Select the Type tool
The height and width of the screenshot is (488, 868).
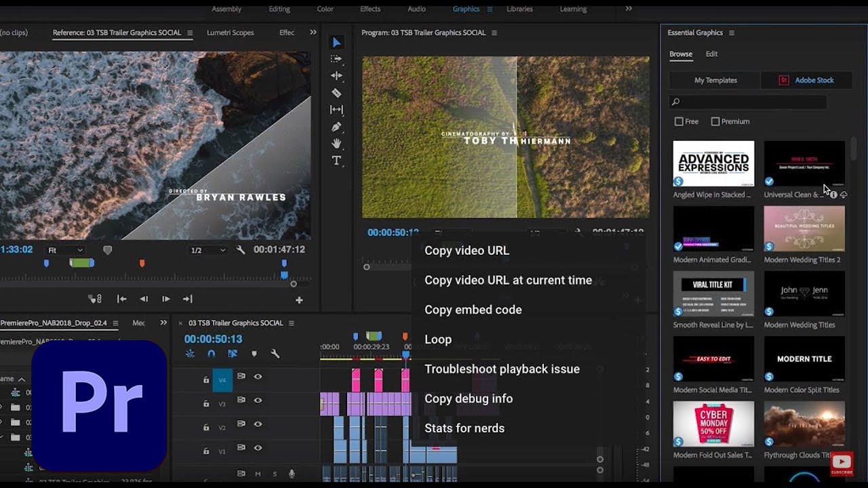click(337, 161)
